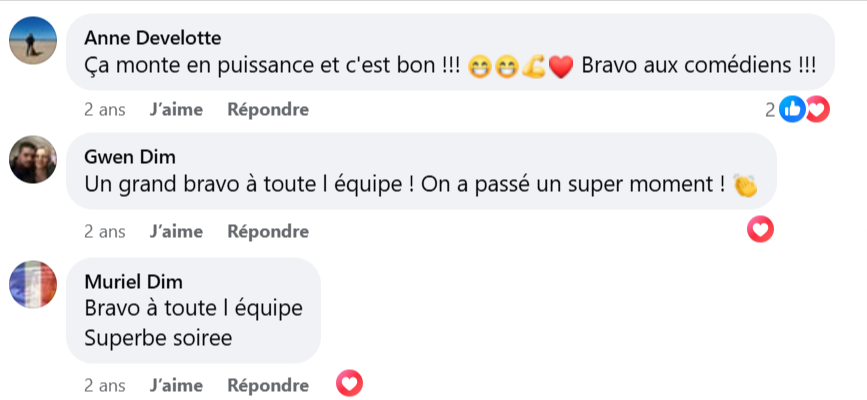The image size is (867, 400).
Task: Click the reaction count 2 on Anne's comment
Action: coord(770,110)
